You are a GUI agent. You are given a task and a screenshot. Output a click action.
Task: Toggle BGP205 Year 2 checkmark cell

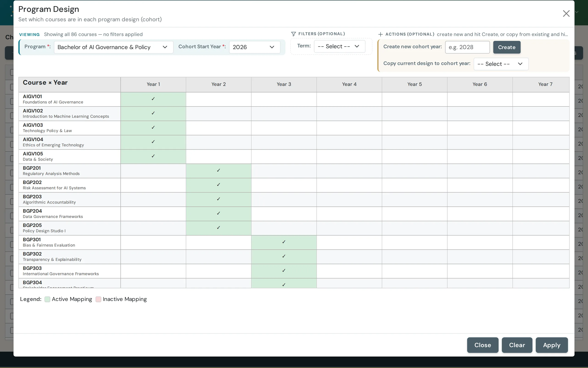click(x=219, y=228)
